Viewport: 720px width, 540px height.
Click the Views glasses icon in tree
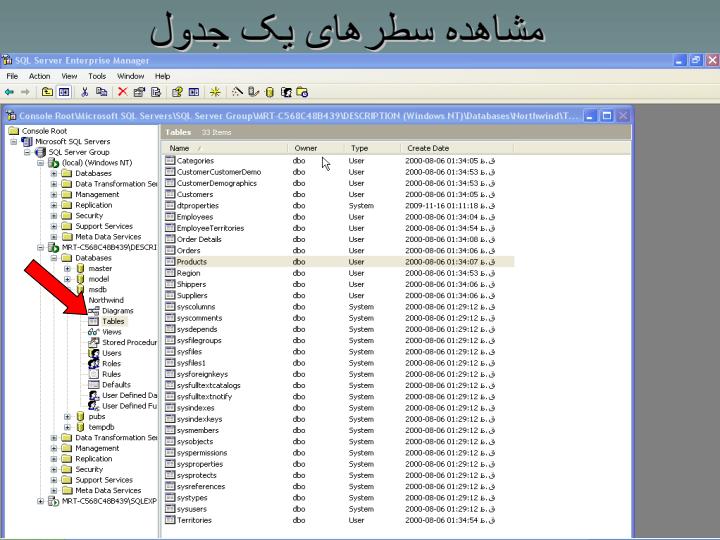pyautogui.click(x=93, y=332)
